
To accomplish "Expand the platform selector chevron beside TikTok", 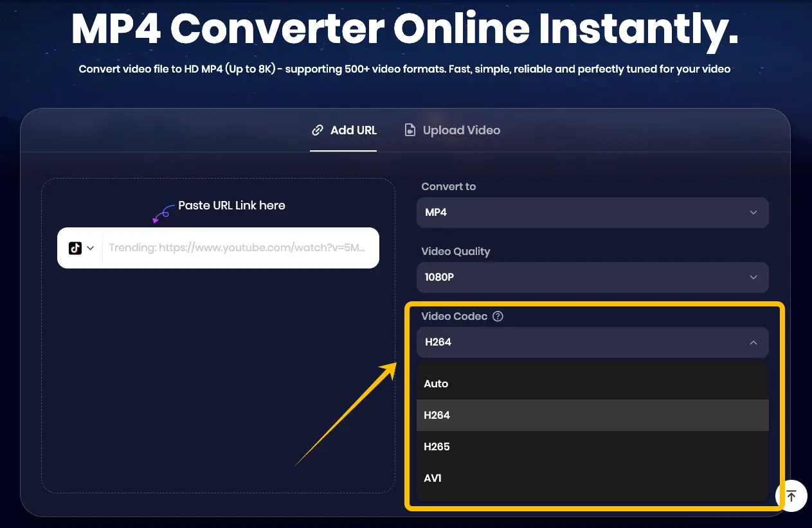I will [x=91, y=248].
